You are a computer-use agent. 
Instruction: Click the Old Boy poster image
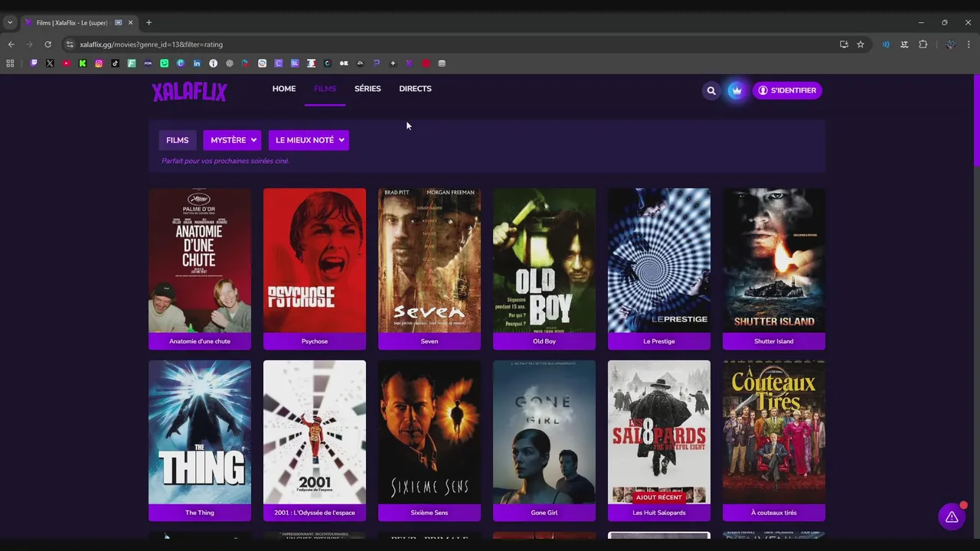coord(544,260)
